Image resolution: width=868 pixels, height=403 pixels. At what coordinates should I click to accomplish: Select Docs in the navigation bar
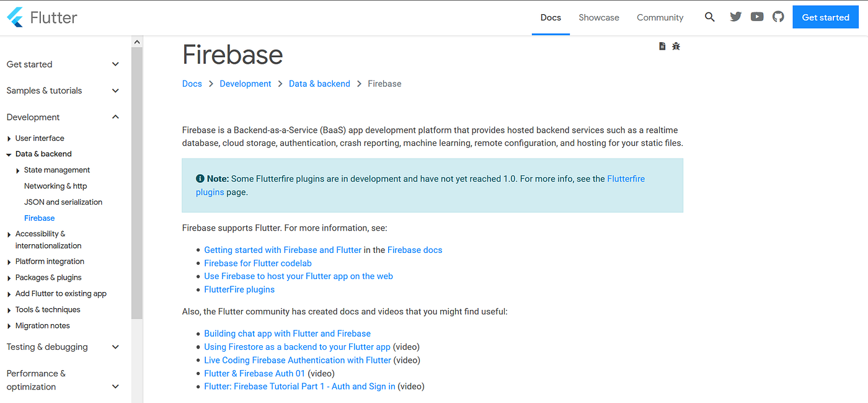[551, 17]
